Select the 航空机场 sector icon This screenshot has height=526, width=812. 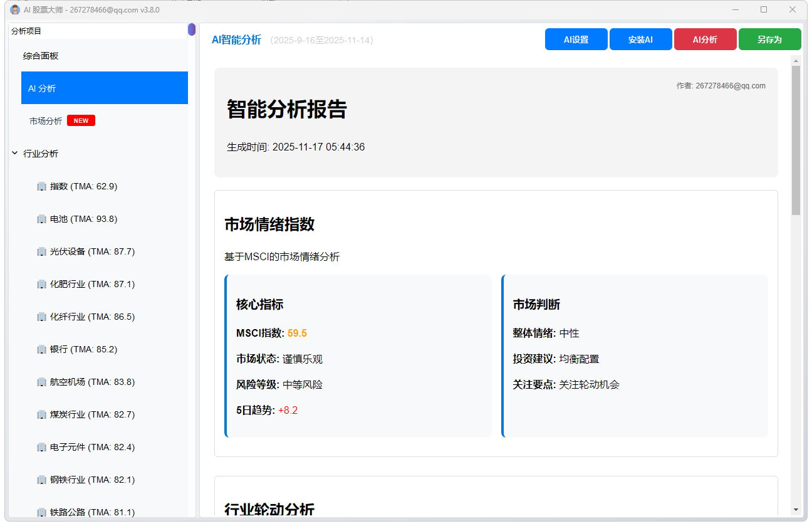pos(41,382)
